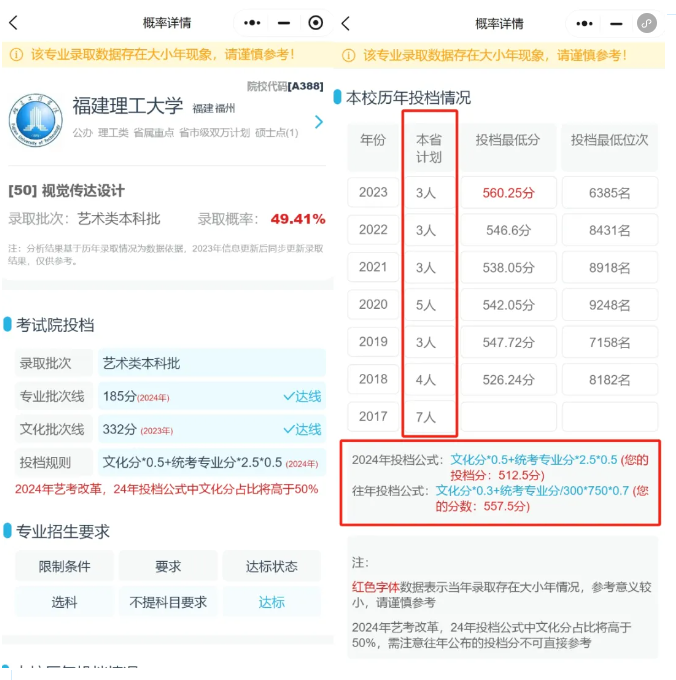
Task: Tap 投档规则 formula cell
Action: point(212,462)
